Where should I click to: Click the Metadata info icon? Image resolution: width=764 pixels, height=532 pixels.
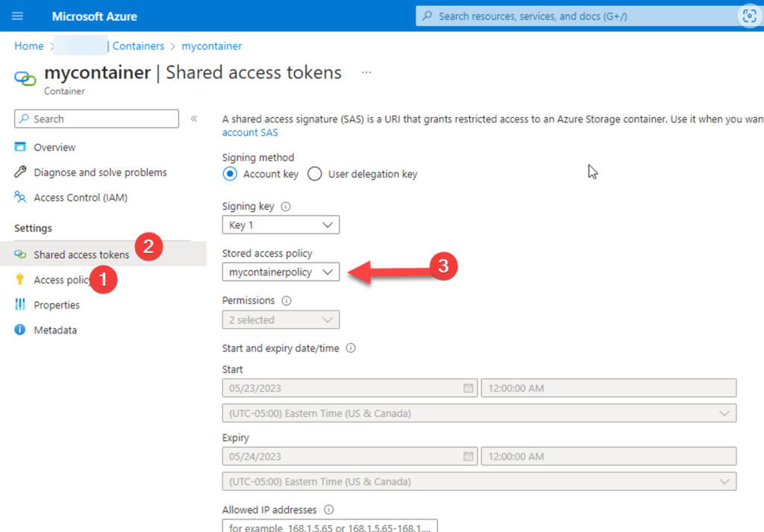(20, 330)
